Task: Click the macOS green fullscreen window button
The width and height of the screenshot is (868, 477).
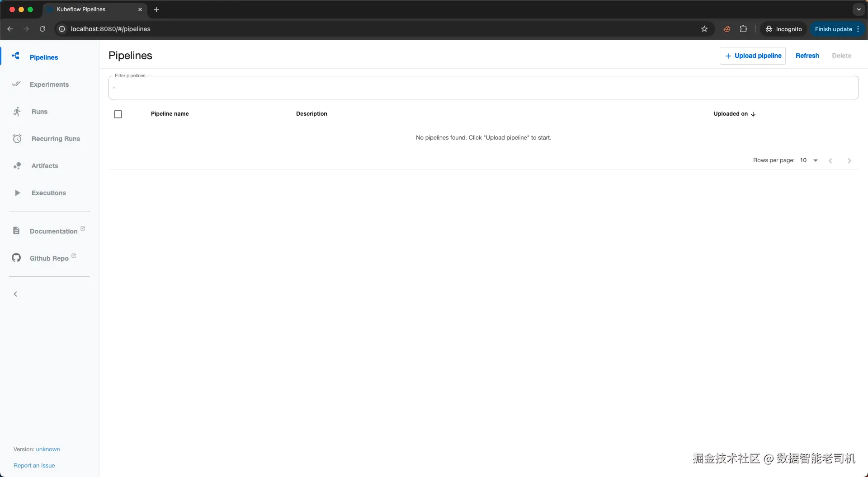Action: (30, 9)
